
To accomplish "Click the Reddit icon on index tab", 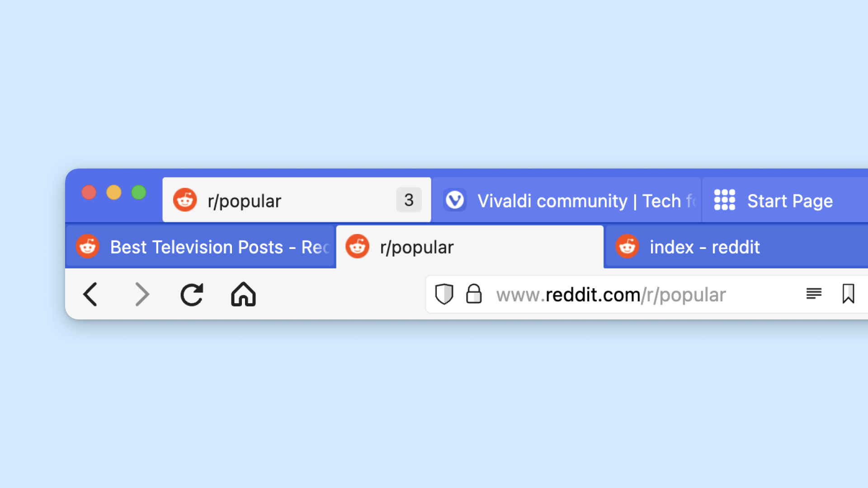I will pos(629,247).
